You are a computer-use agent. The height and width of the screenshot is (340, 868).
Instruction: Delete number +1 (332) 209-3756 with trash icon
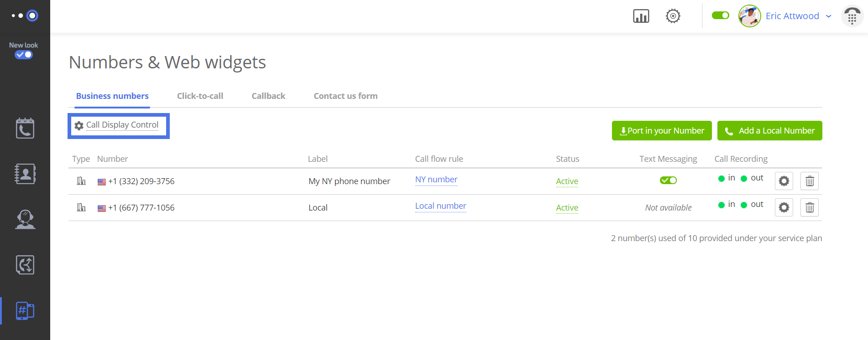click(x=809, y=181)
